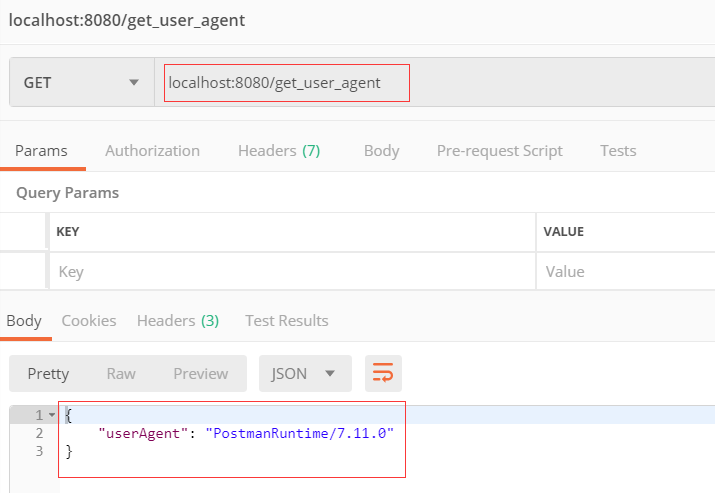Switch response view to Raw
The image size is (715, 493).
coord(121,374)
